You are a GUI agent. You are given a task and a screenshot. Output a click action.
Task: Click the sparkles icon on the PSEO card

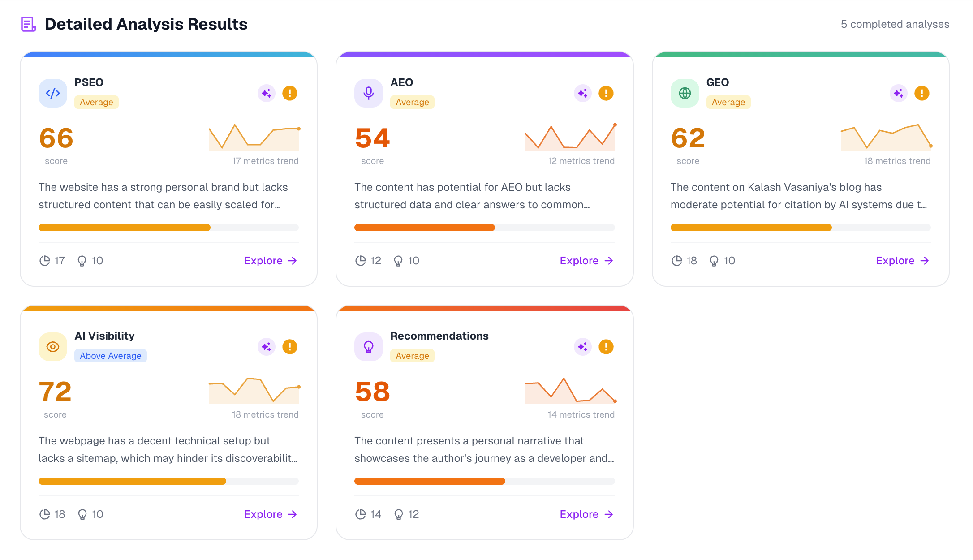pyautogui.click(x=266, y=93)
